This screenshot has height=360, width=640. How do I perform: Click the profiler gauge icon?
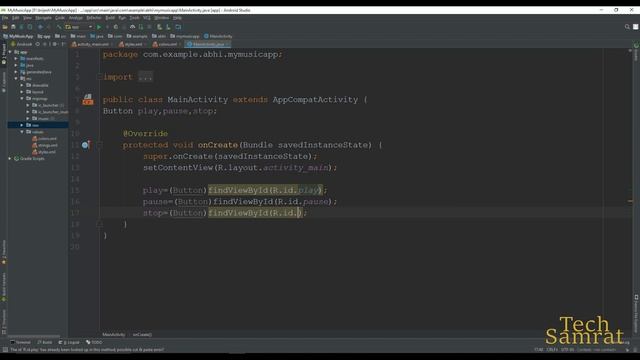(132, 27)
